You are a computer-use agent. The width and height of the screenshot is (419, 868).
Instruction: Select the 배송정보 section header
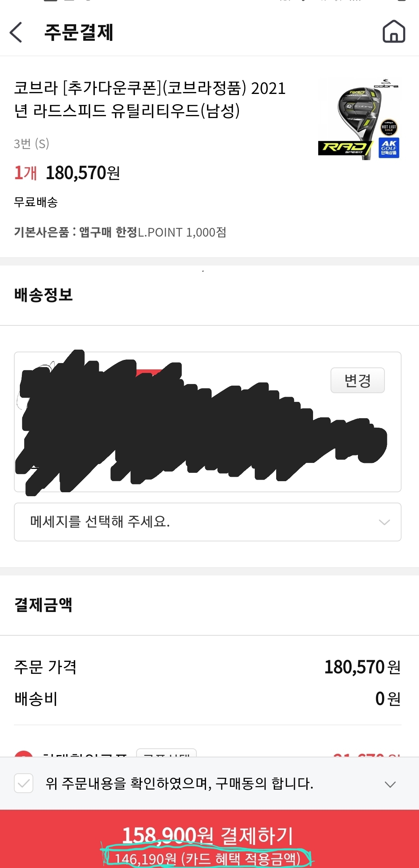coord(44,294)
